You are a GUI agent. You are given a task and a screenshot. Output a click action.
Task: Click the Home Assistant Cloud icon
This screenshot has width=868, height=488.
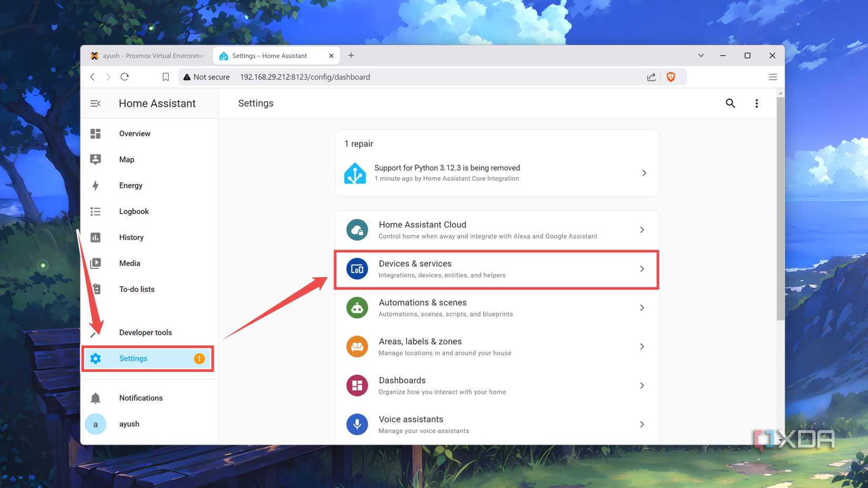click(x=357, y=230)
